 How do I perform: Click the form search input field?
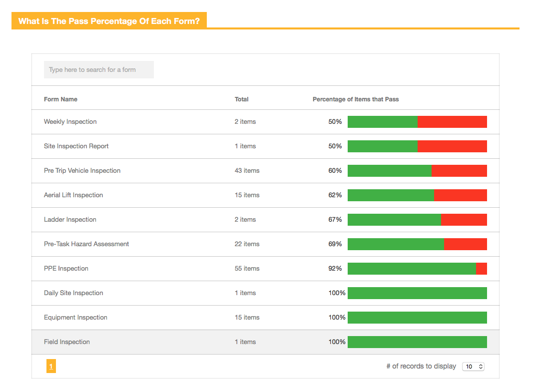(98, 69)
